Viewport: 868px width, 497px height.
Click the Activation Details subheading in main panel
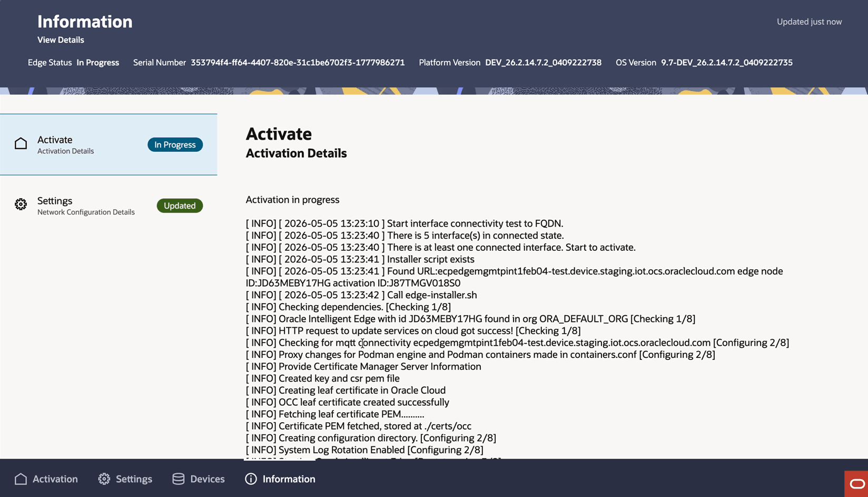(296, 153)
